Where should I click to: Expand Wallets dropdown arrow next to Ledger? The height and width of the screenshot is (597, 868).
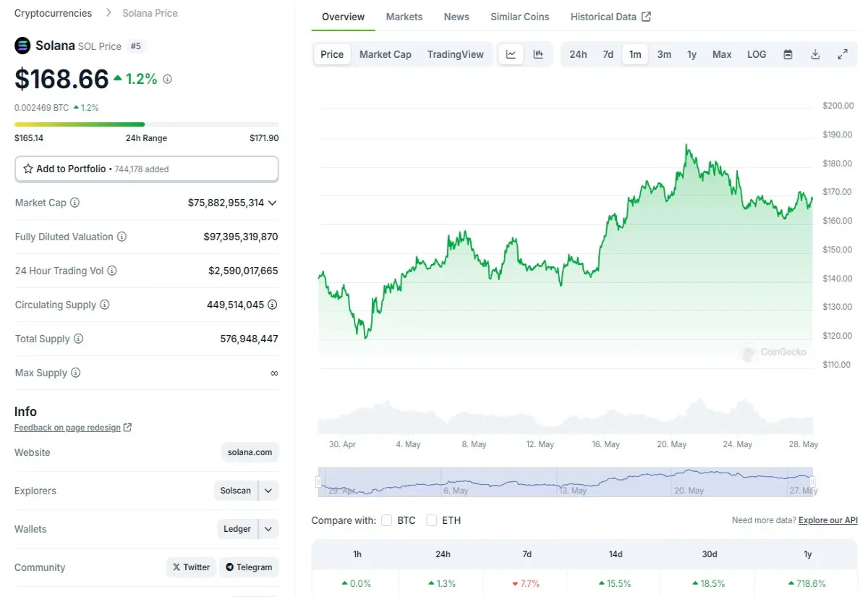268,529
